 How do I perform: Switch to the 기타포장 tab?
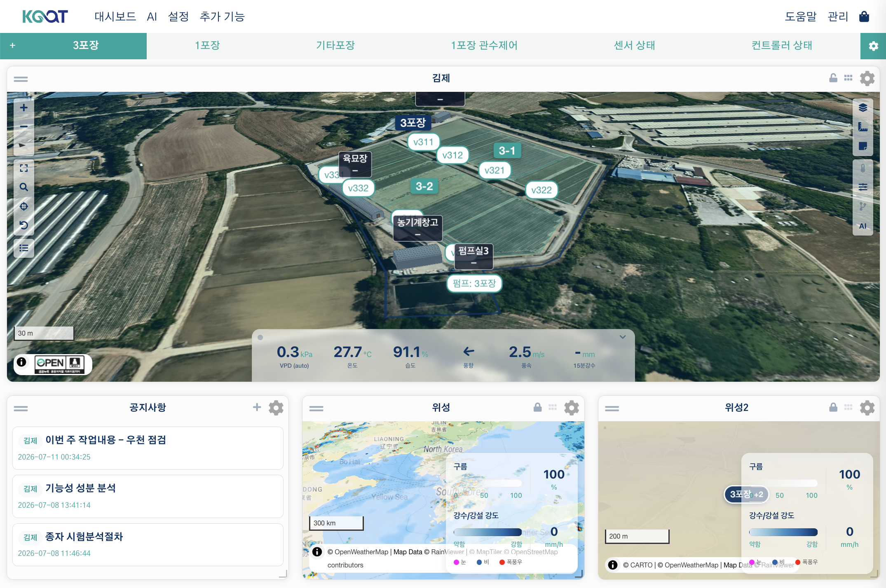click(x=335, y=46)
